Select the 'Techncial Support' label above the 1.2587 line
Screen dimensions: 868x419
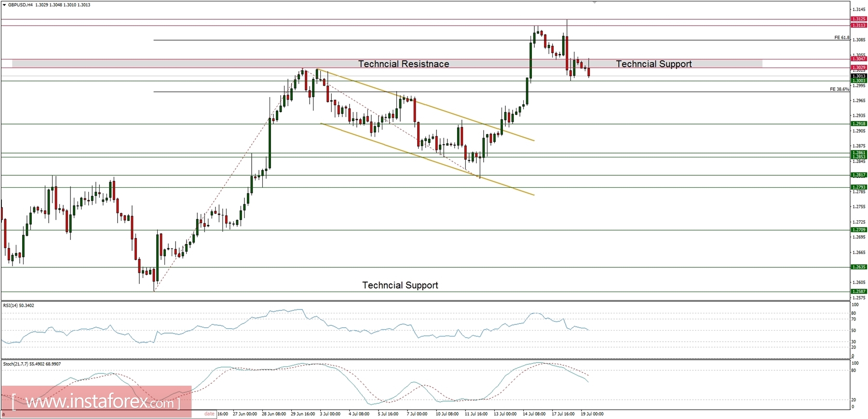point(400,285)
